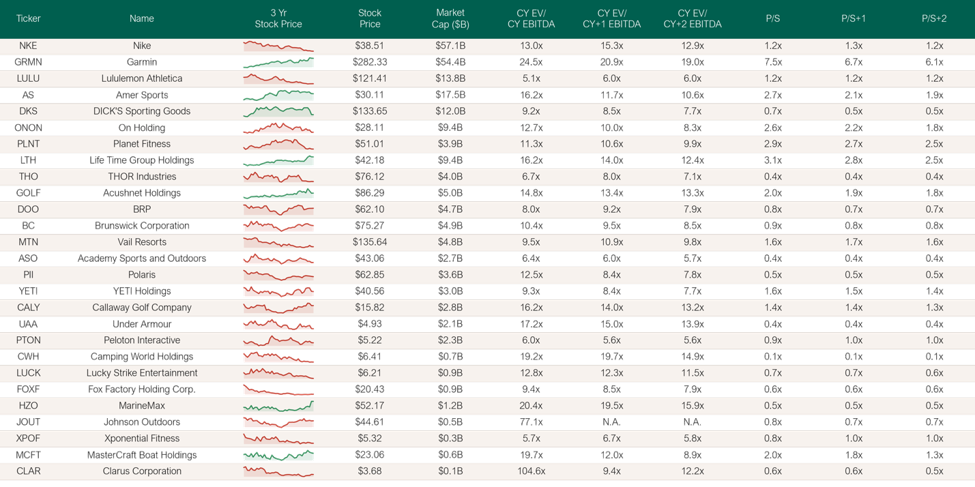
Task: Click the Johnson Outdoors sparkline chart
Action: coord(279,422)
